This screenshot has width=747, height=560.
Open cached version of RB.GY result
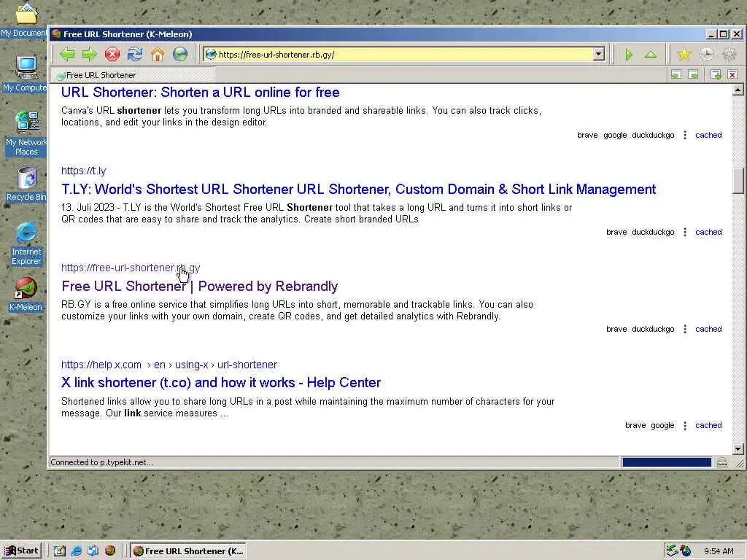tap(708, 329)
